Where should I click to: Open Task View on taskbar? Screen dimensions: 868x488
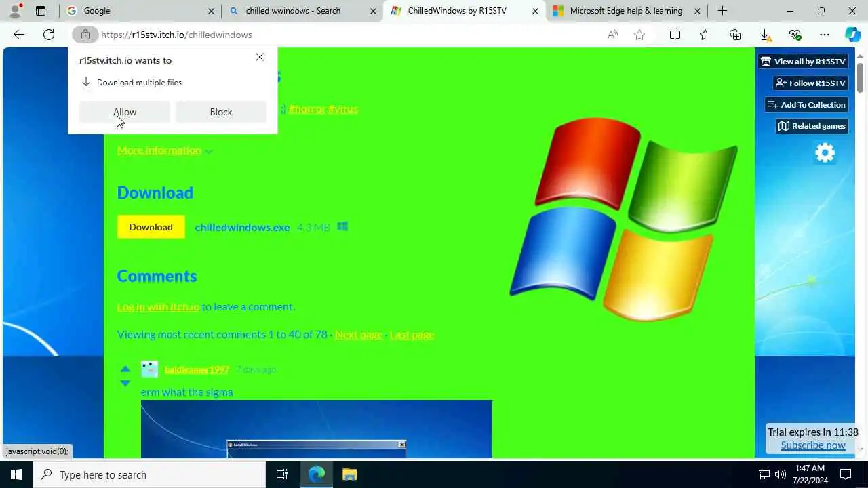(x=282, y=474)
